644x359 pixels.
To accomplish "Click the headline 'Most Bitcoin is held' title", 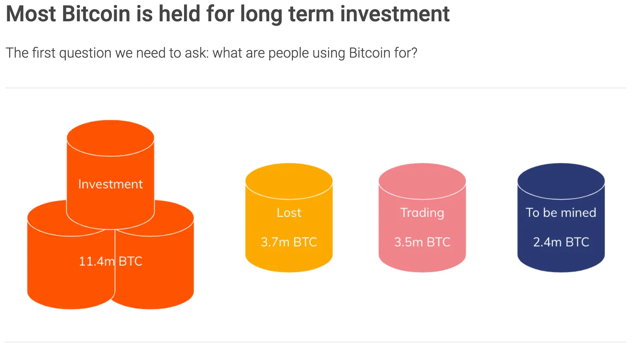I will click(x=227, y=14).
